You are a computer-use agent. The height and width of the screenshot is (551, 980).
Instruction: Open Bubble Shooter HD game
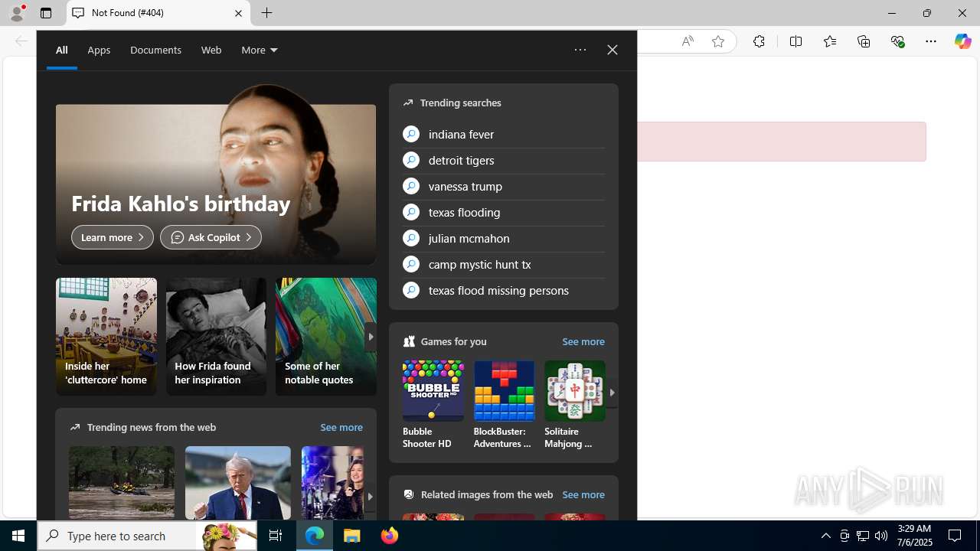point(433,405)
